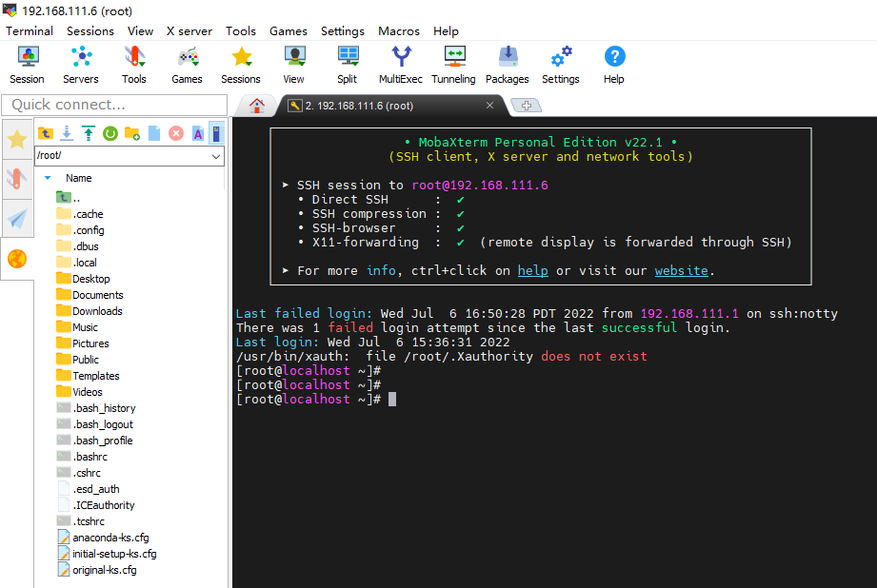Go to parent folder in SFTP browser
This screenshot has width=877, height=588.
pos(46,133)
